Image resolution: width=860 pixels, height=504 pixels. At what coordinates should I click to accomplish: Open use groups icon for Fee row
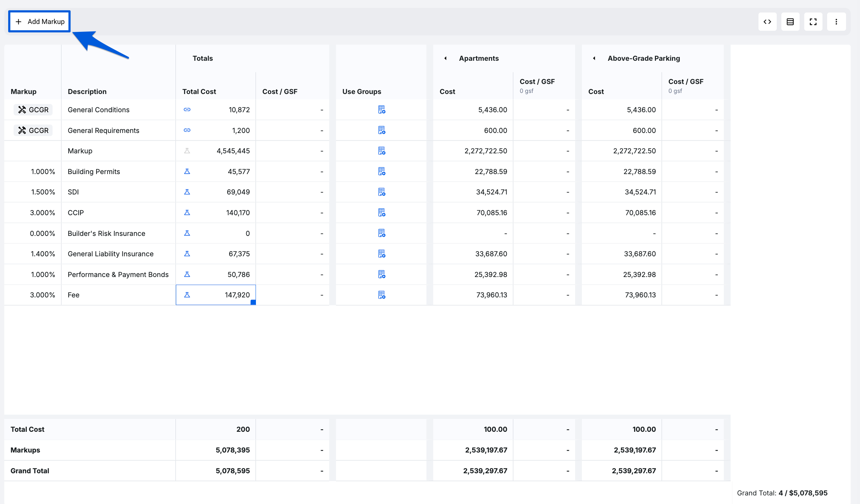[x=381, y=295]
